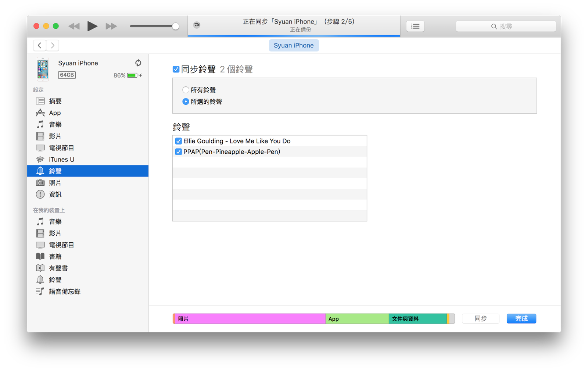Open 照片 camera settings
Viewport: 588px width, 371px height.
point(88,183)
